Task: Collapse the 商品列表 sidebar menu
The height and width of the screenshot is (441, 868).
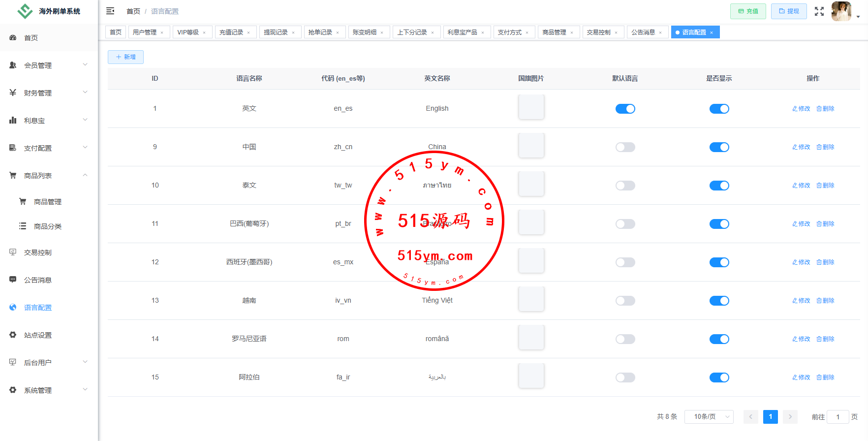Action: (49, 176)
